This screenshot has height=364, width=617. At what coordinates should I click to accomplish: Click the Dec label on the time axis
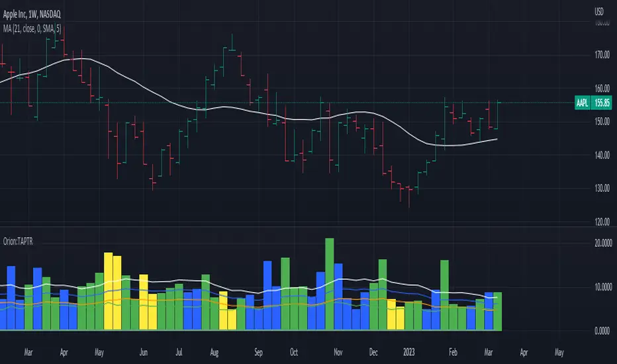(x=373, y=352)
